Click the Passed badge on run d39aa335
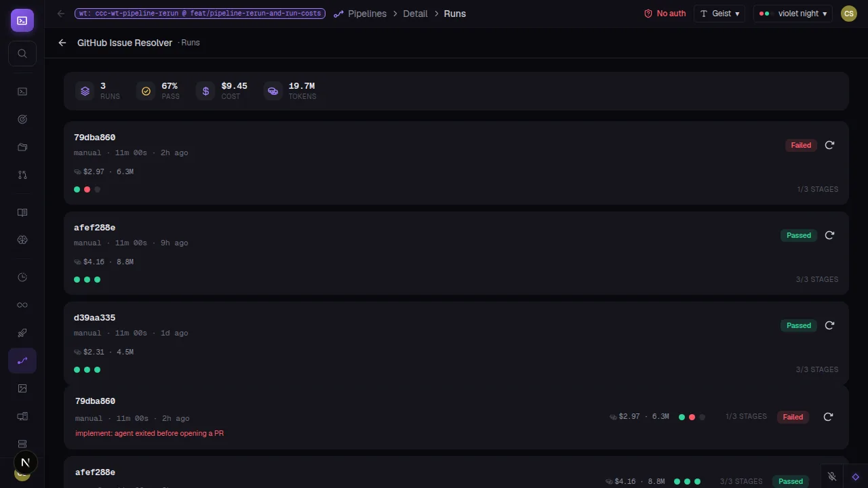 pos(799,325)
